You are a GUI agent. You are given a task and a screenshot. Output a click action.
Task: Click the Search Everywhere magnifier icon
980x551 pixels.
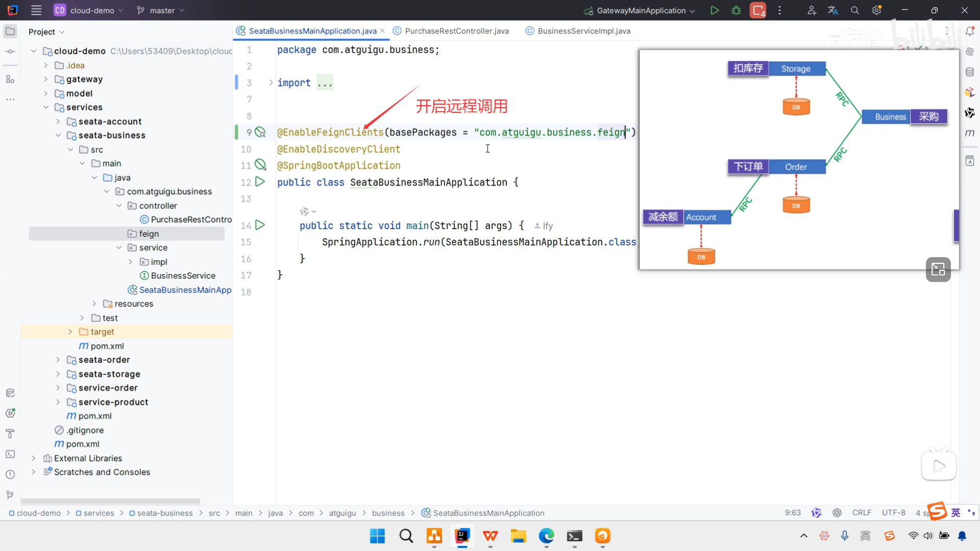(x=855, y=10)
